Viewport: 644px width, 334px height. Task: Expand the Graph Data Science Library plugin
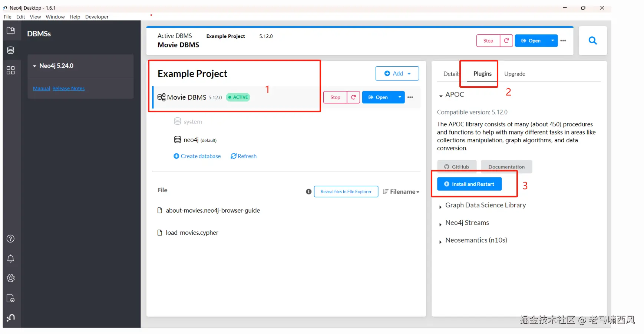coord(440,207)
